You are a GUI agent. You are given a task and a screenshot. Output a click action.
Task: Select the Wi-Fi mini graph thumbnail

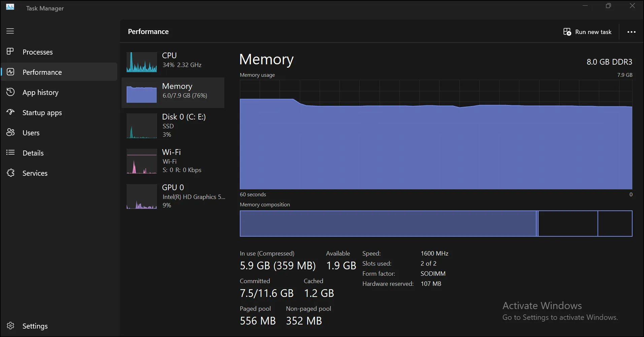click(142, 161)
